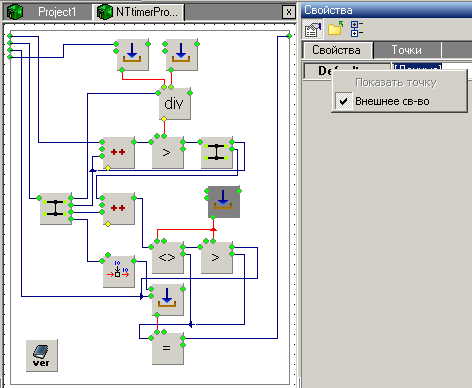Close the current document with x button

tap(289, 12)
